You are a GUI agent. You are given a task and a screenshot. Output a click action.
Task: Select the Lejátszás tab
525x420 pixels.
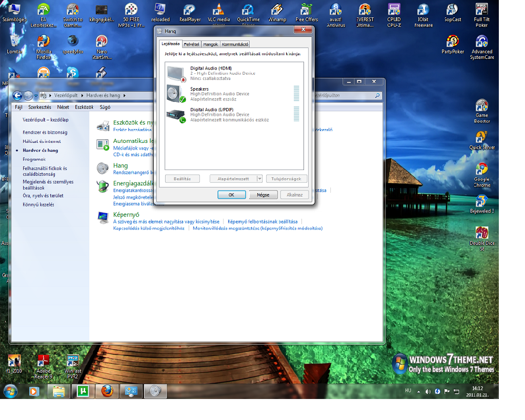coord(170,44)
